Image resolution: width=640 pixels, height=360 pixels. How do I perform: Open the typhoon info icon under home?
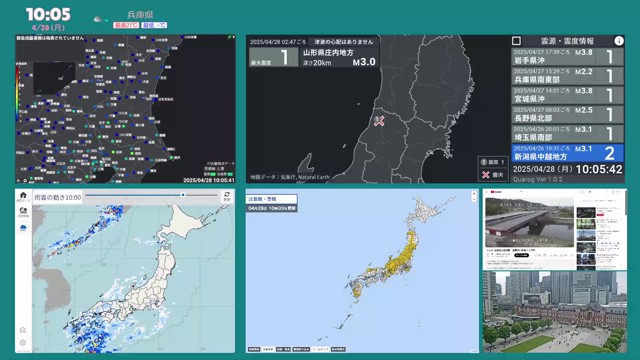coord(23,211)
